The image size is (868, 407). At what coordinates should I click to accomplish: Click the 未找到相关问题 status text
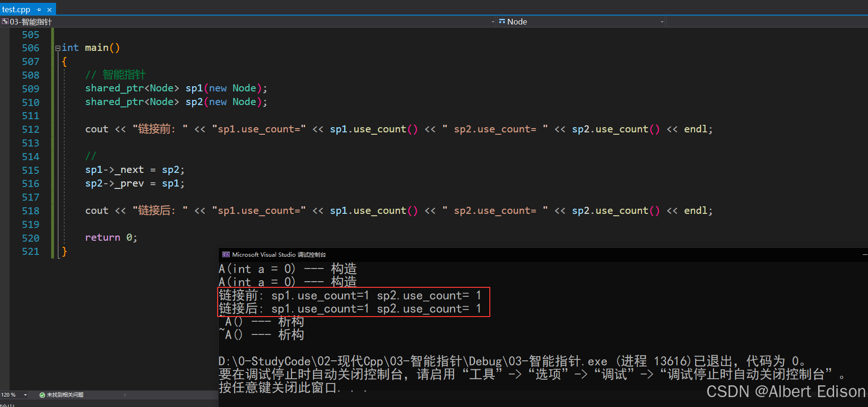point(65,395)
